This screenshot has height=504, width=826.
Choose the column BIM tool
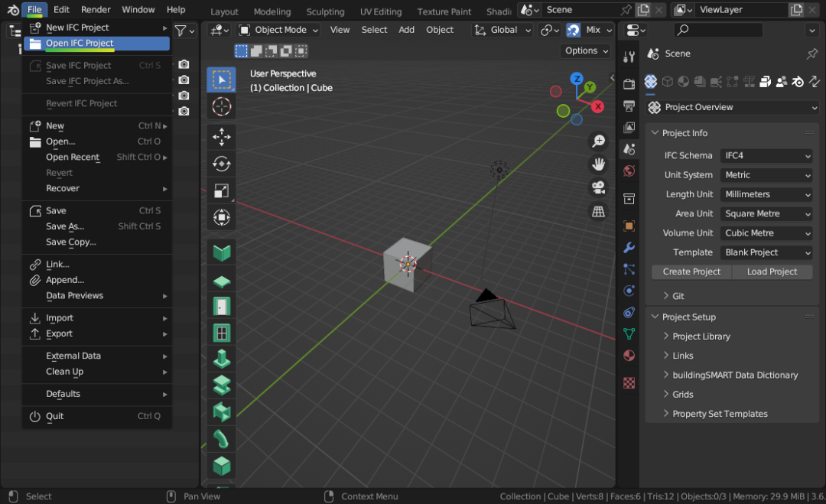(x=221, y=359)
